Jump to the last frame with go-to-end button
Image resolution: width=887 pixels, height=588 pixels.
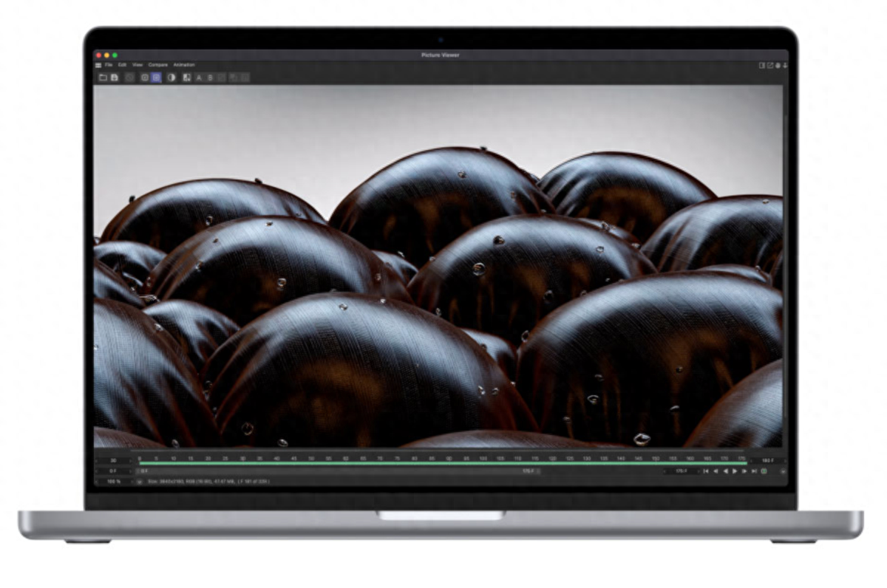pos(754,471)
